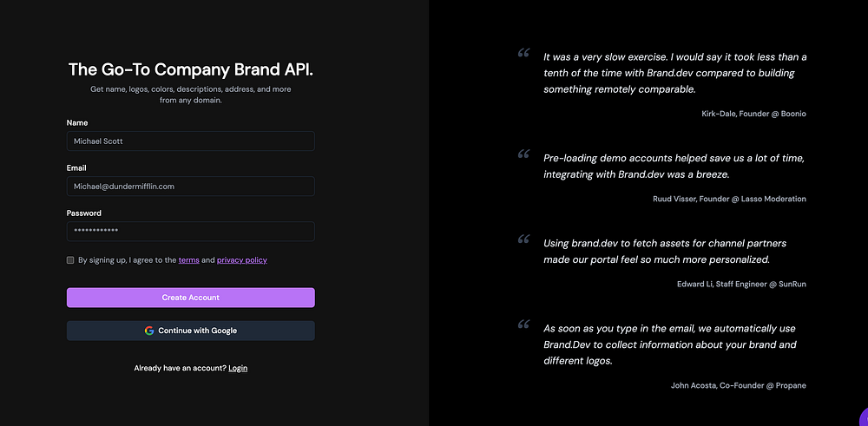868x426 pixels.
Task: Click the quote mark beside John Acosta's testimonial
Action: (523, 324)
